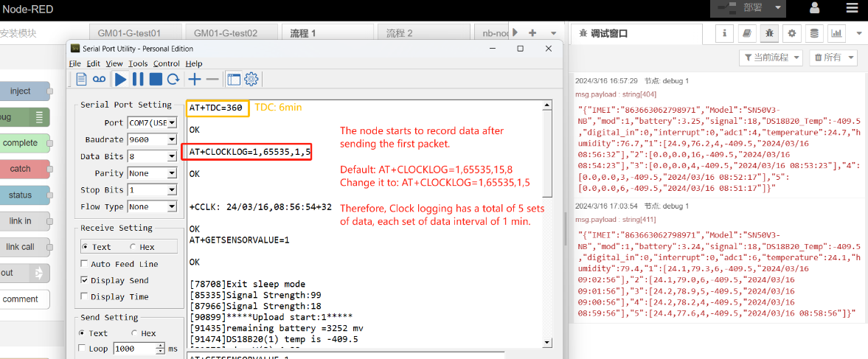Open the Port COM7 combo box
Screen dimensions: 868x359
click(x=152, y=122)
